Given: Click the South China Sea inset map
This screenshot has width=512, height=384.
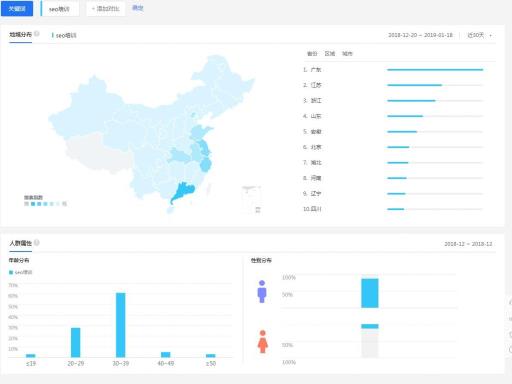Looking at the screenshot, I should [252, 200].
